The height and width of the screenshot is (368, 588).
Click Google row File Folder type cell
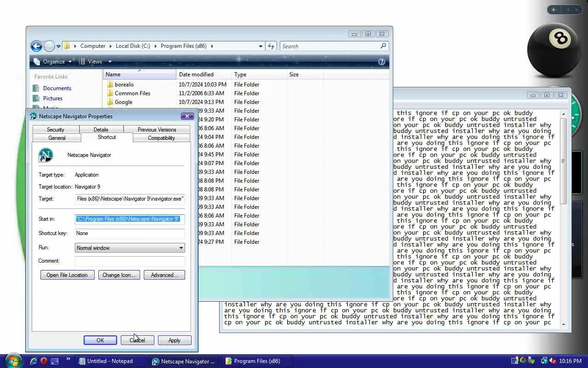pos(247,102)
